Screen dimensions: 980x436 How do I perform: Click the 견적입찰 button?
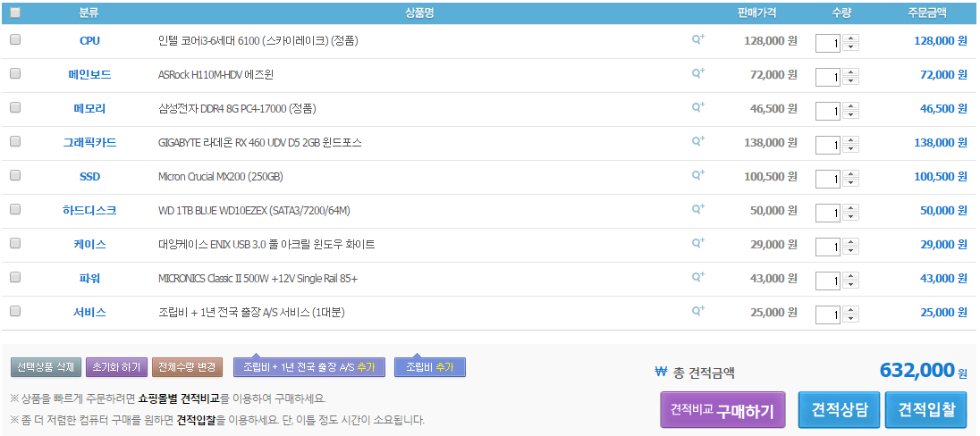tap(926, 410)
